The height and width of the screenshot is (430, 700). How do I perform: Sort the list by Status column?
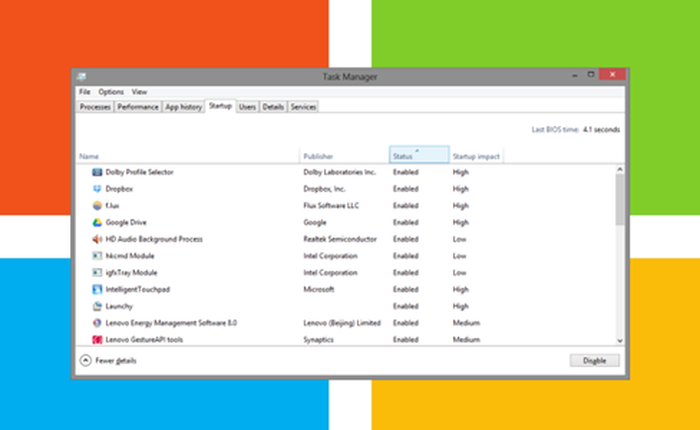coord(403,156)
